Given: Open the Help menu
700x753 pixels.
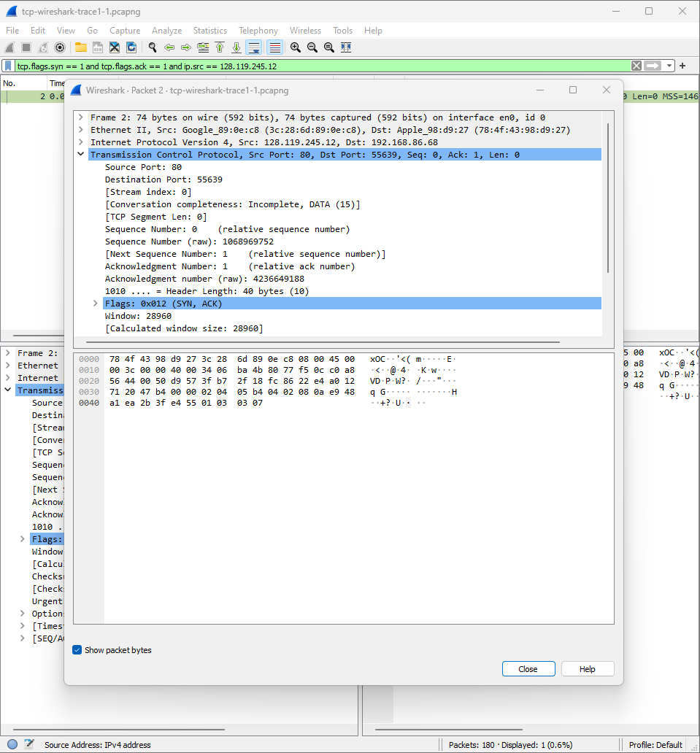Looking at the screenshot, I should (373, 30).
